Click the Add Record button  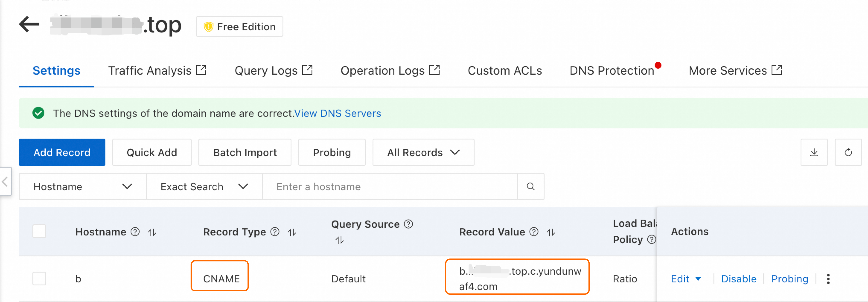(x=62, y=152)
